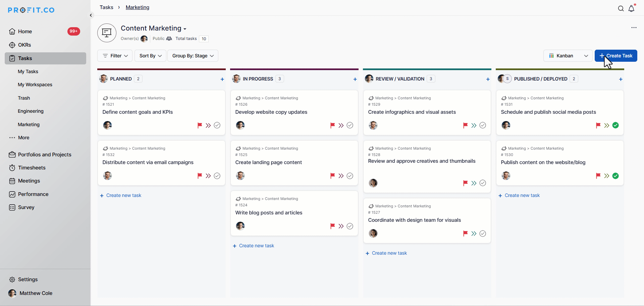Open Timesheets from the sidebar

click(32, 168)
